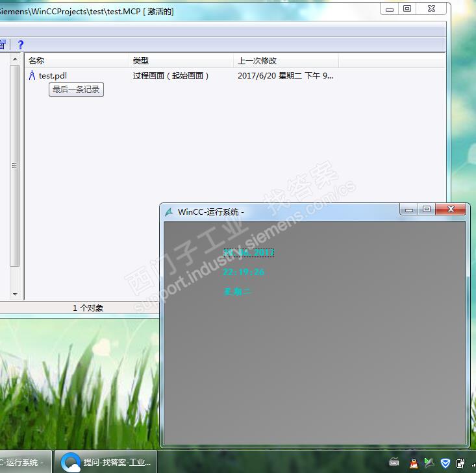This screenshot has height=473, width=476.
Task: Click the scrollbar down arrow in tree pane
Action: [15, 294]
